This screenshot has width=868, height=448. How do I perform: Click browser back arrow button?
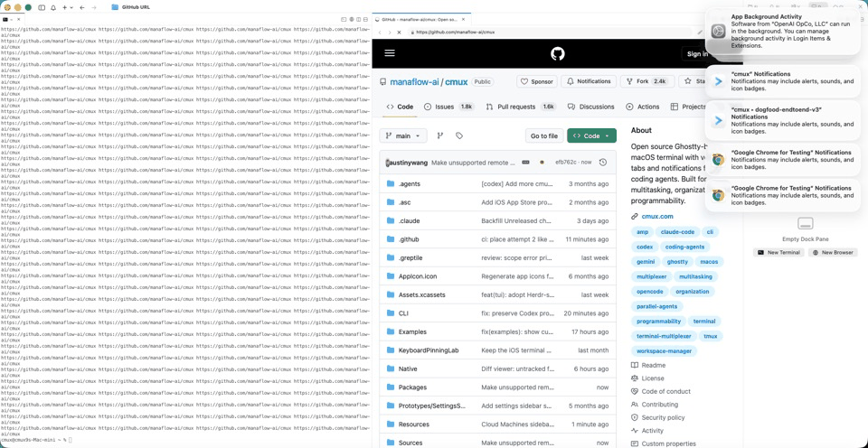[380, 33]
